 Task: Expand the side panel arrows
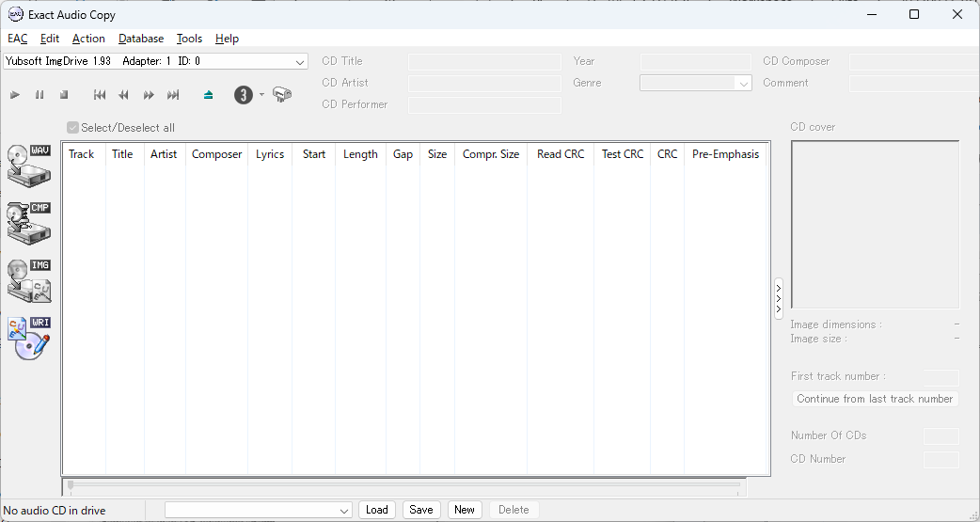click(x=778, y=299)
